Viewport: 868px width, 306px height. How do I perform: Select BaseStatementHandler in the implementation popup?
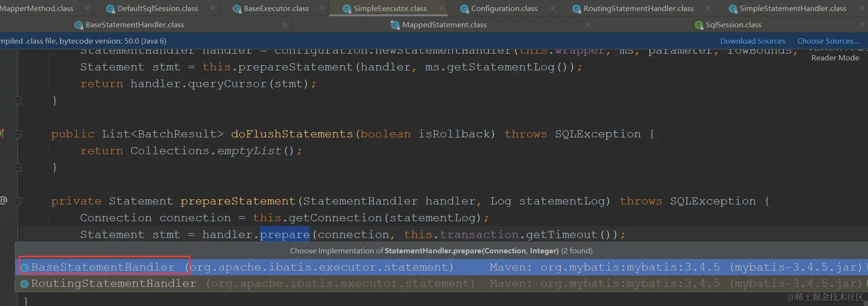click(441, 267)
